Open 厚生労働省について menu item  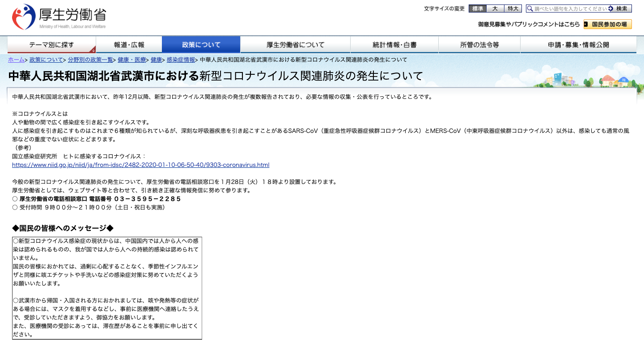click(x=295, y=45)
